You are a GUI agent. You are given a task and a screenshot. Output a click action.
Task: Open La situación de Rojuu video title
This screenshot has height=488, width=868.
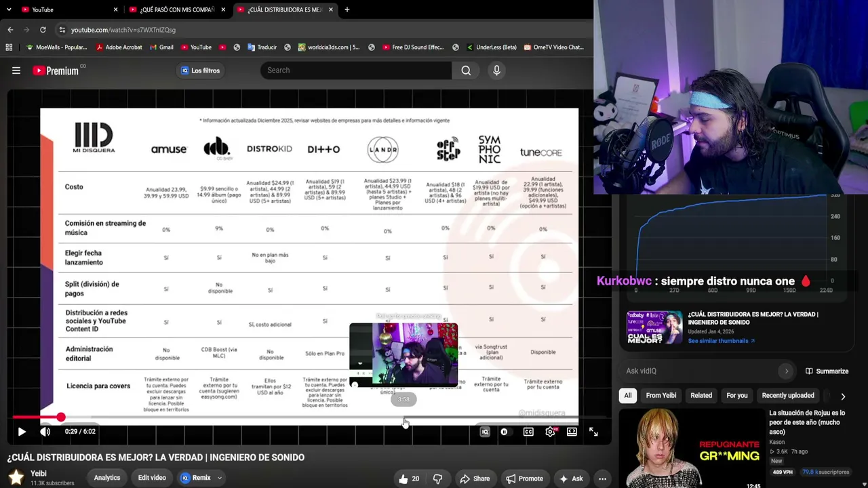click(x=807, y=422)
